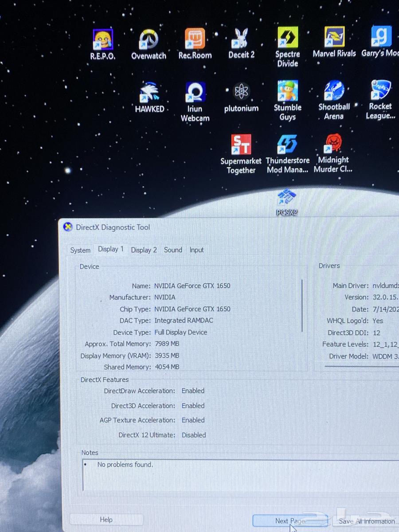
Task: Click the 7989 MB total memory value
Action: tap(167, 344)
